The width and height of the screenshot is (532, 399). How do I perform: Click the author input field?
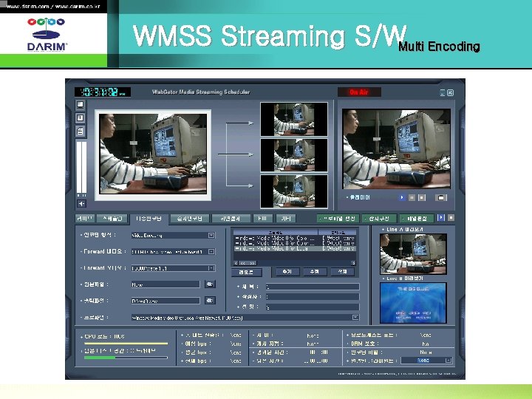tap(313, 297)
